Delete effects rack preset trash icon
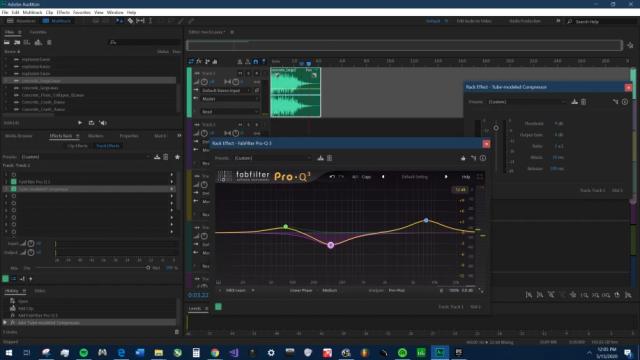 pos(166,157)
